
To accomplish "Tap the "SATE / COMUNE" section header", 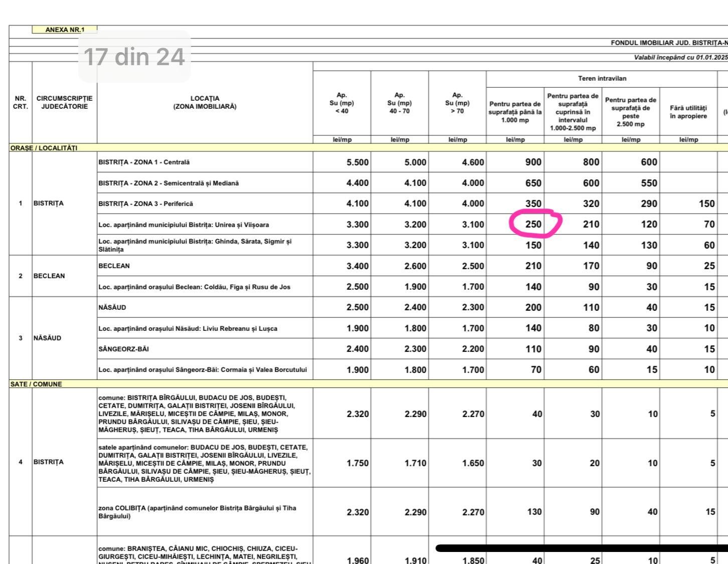I will click(x=36, y=384).
